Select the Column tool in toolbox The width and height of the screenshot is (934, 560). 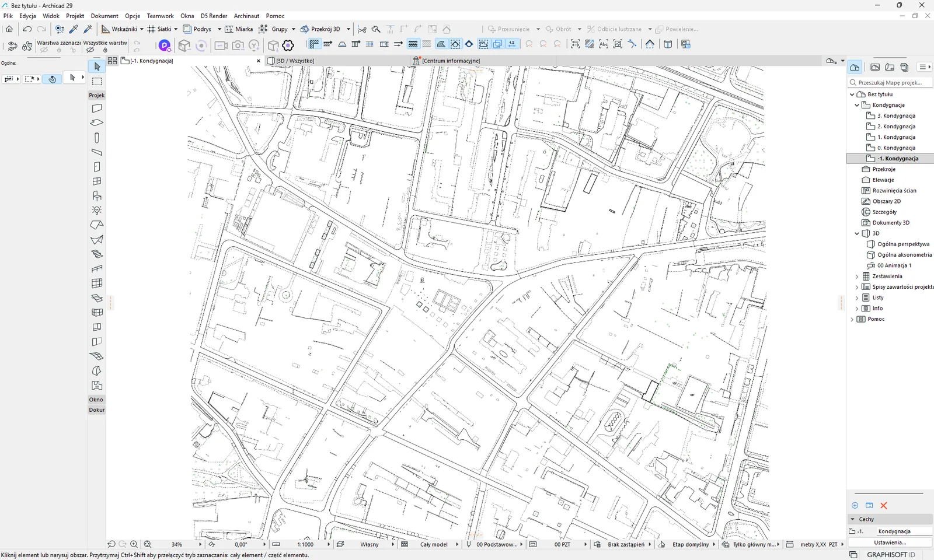(x=97, y=138)
